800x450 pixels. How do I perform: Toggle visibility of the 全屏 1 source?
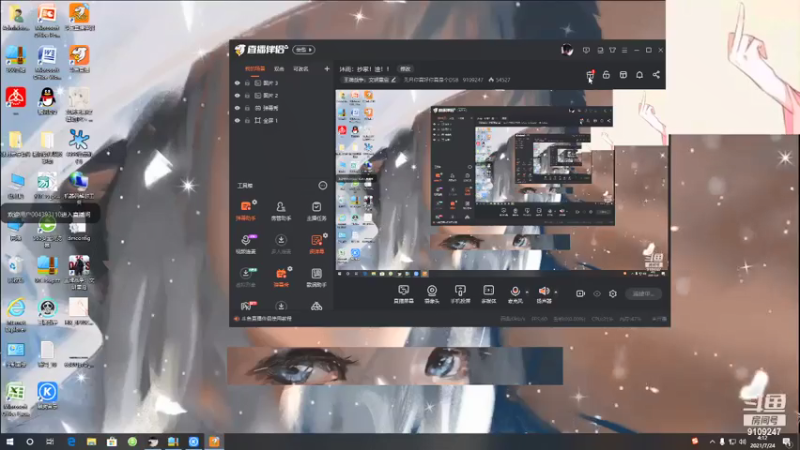pyautogui.click(x=237, y=120)
